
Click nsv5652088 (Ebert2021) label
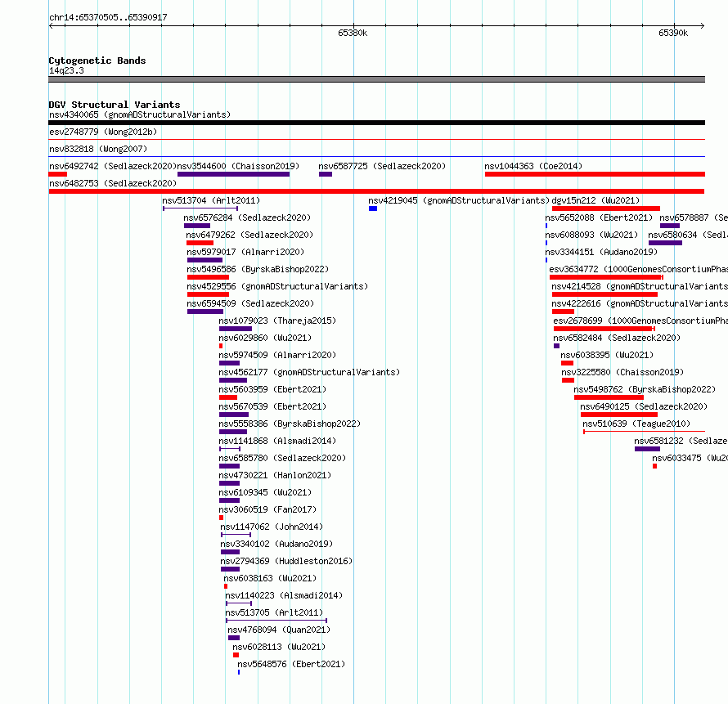click(x=599, y=217)
